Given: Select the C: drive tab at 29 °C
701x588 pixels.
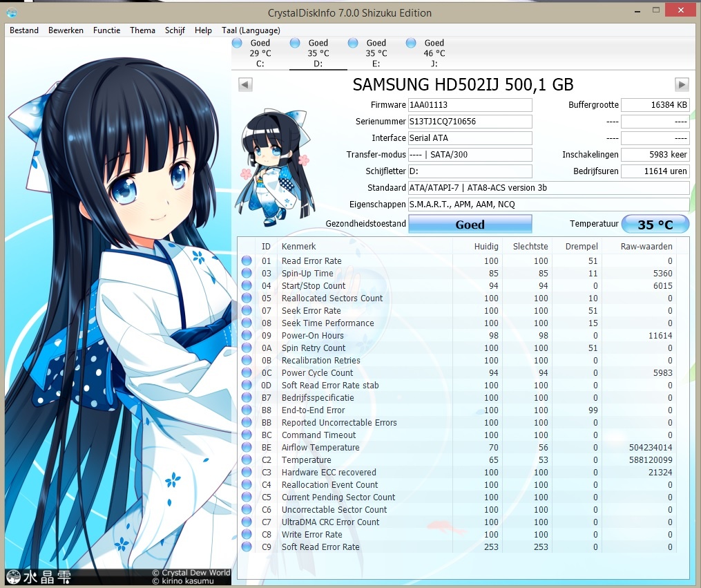Looking at the screenshot, I should point(260,53).
